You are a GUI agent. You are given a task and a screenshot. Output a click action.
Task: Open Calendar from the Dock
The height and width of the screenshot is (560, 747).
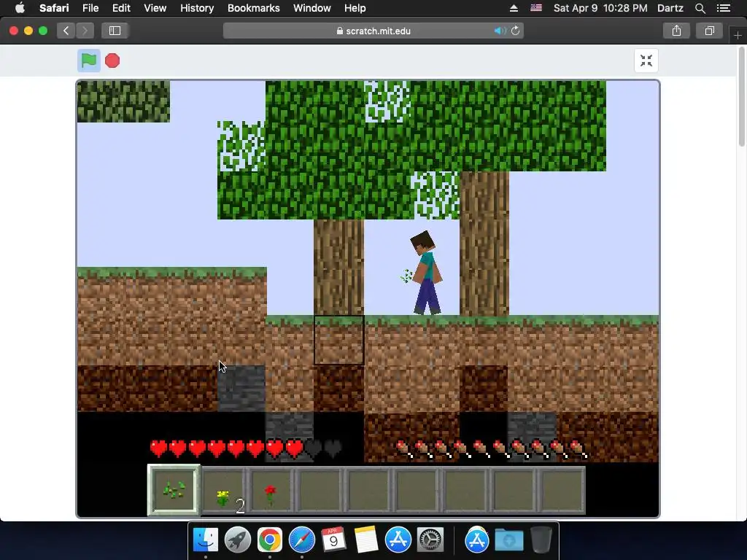pyautogui.click(x=333, y=540)
